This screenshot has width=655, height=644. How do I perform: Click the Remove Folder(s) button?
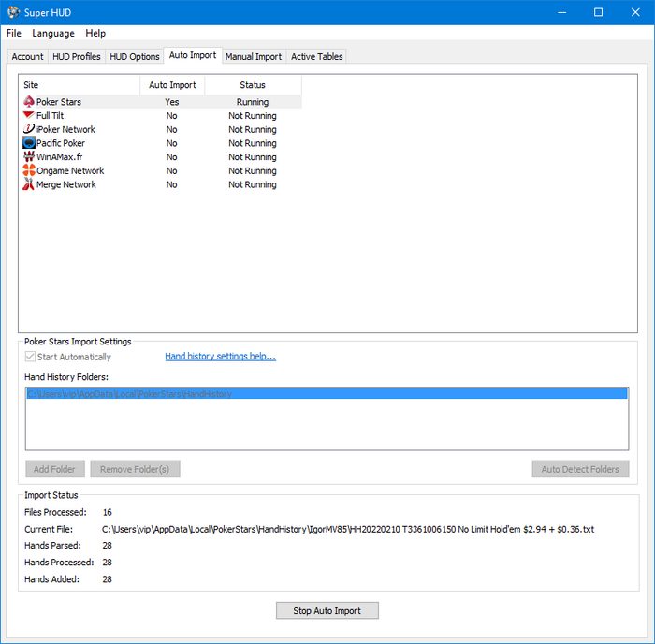pos(135,469)
